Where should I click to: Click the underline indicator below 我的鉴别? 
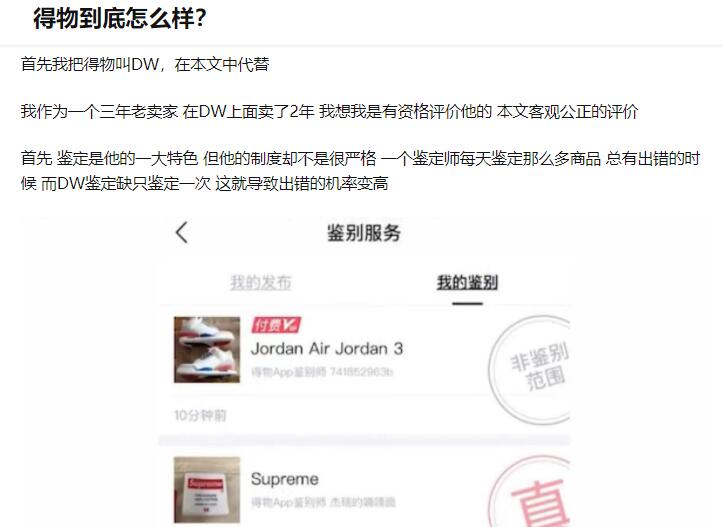coord(467,303)
